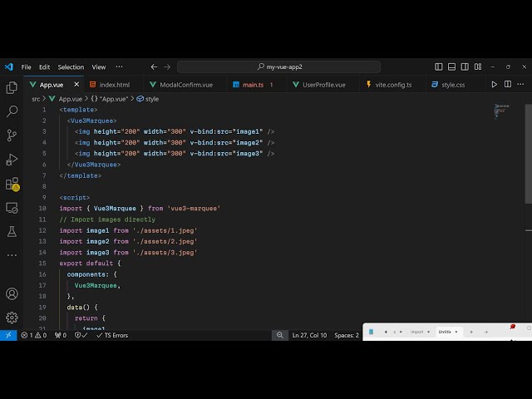Image resolution: width=532 pixels, height=399 pixels.
Task: Click the my-vue-app2 command center search box
Action: pyautogui.click(x=278, y=66)
